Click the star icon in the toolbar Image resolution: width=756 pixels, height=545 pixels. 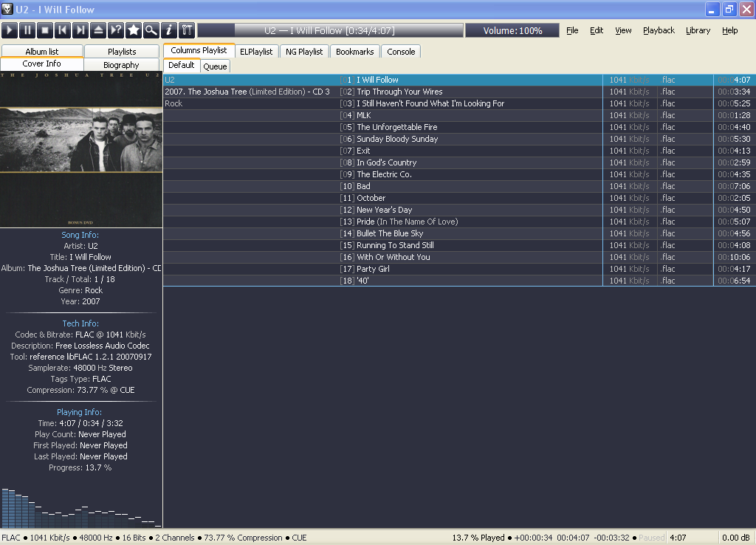[x=134, y=30]
